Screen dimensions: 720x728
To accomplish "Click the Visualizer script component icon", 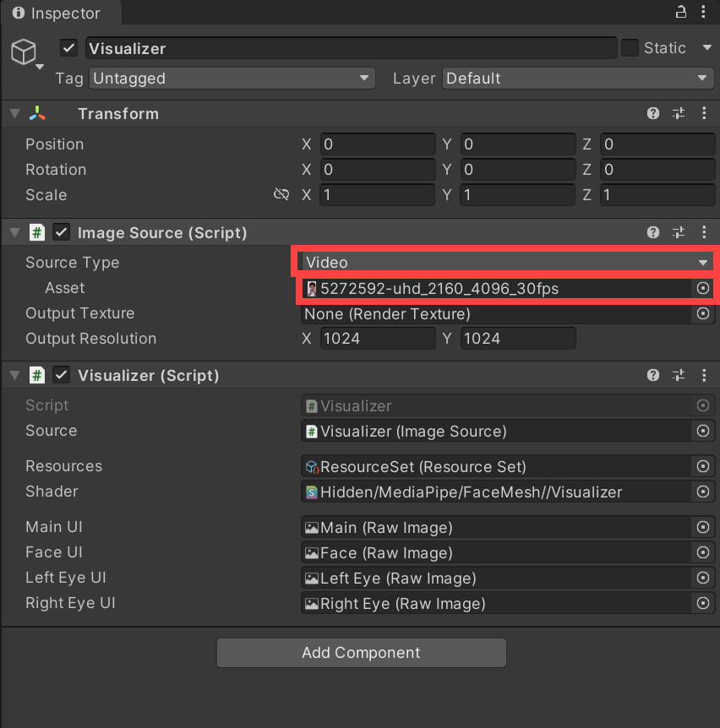I will (37, 375).
